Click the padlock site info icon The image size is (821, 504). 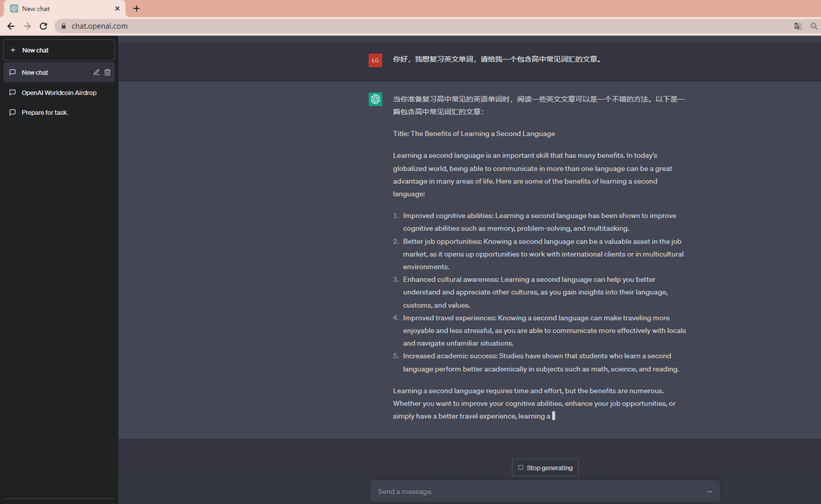(x=64, y=26)
